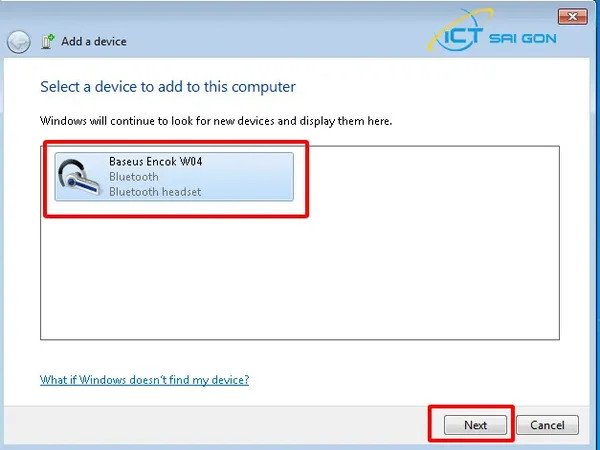Screen dimensions: 600x450
Task: Click the 'Add a device' window title
Action: point(94,41)
